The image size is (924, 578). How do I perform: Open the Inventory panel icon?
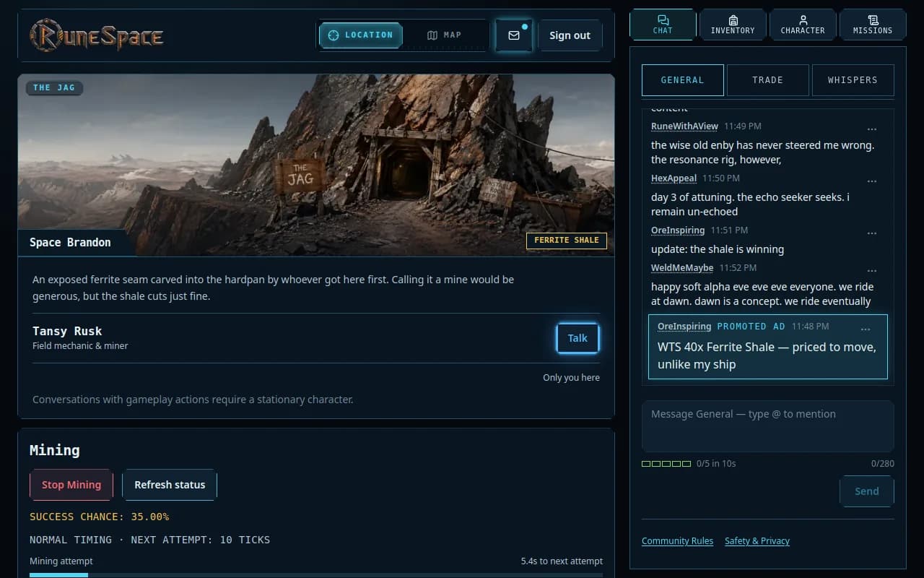point(733,25)
